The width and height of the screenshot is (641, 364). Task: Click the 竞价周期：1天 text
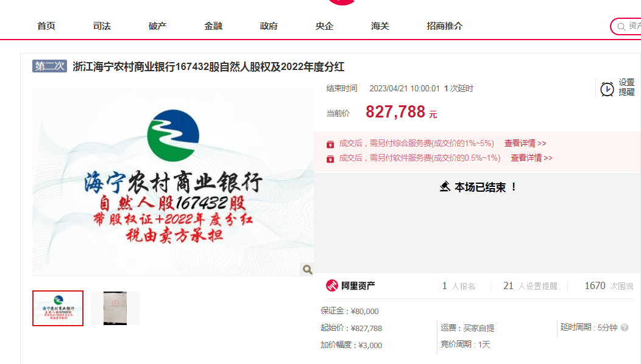coord(466,345)
